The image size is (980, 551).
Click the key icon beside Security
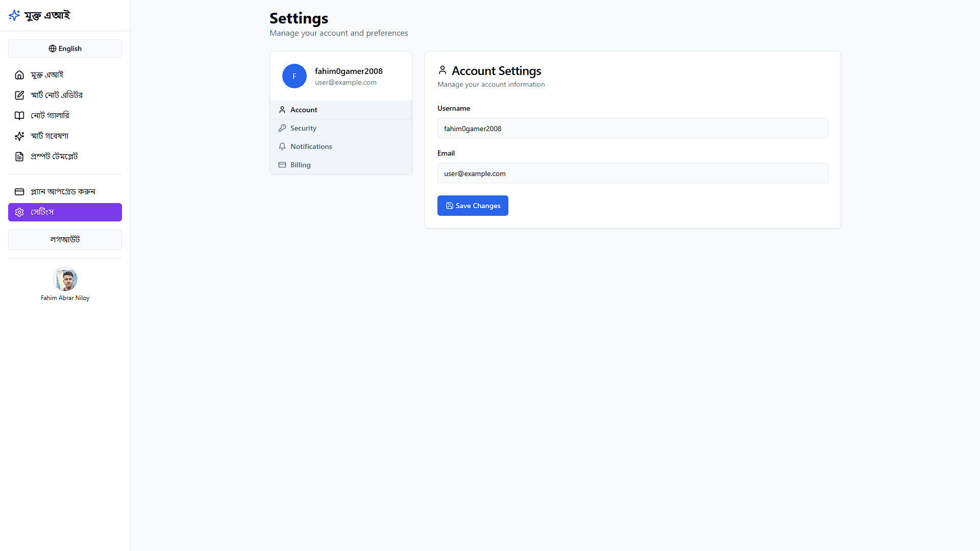click(282, 128)
